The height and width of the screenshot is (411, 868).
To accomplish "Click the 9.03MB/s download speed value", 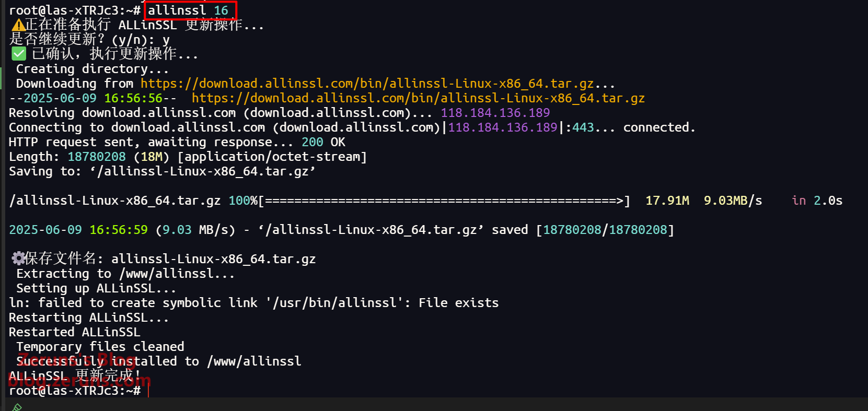I will point(733,201).
